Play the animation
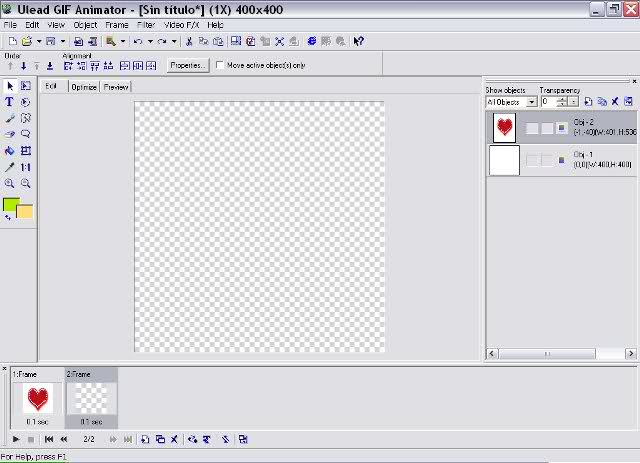640x463 pixels. click(x=16, y=439)
